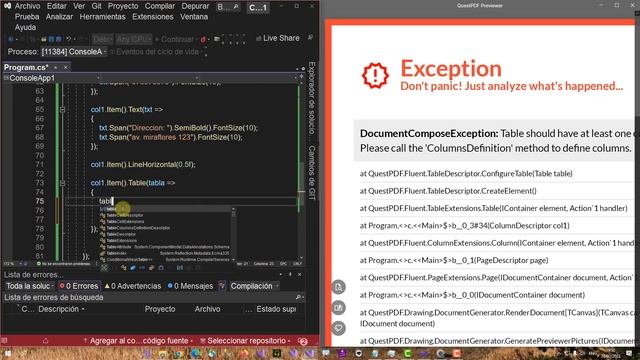Open the Herramientas menu
Image resolution: width=640 pixels, height=360 pixels.
pos(102,17)
